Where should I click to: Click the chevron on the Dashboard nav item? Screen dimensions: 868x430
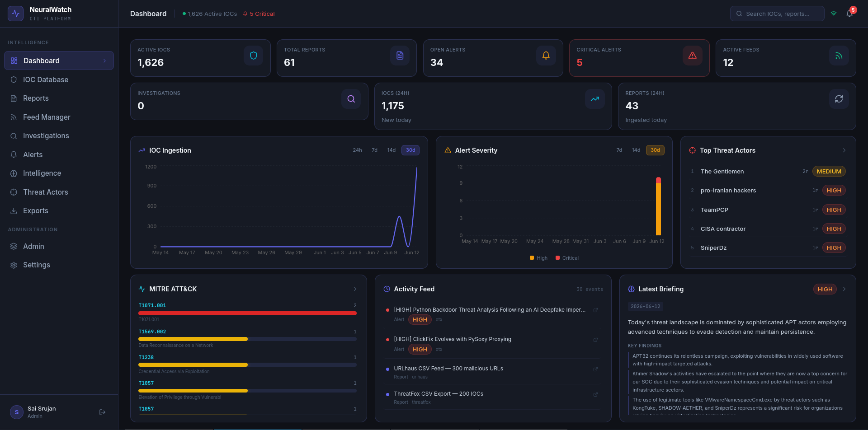point(104,61)
